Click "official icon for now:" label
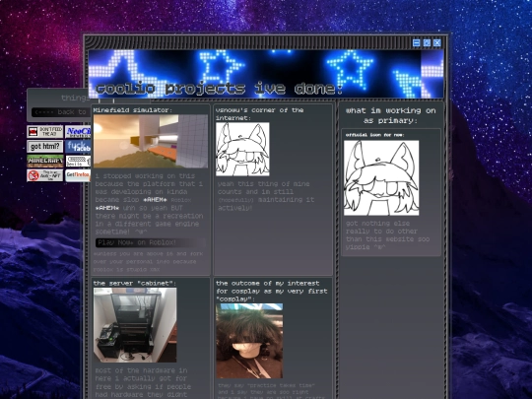 (x=375, y=135)
